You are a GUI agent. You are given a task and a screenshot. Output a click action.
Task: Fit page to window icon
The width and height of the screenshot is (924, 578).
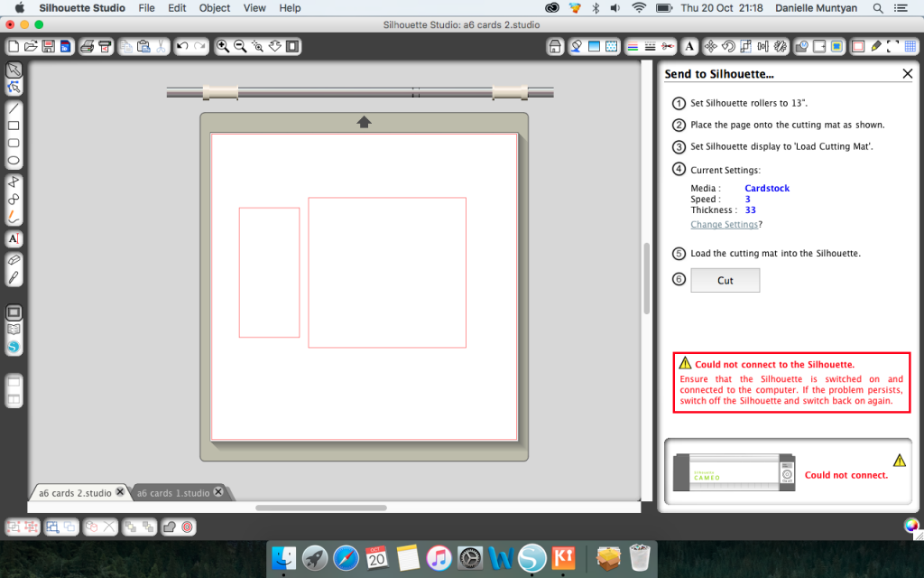[292, 46]
